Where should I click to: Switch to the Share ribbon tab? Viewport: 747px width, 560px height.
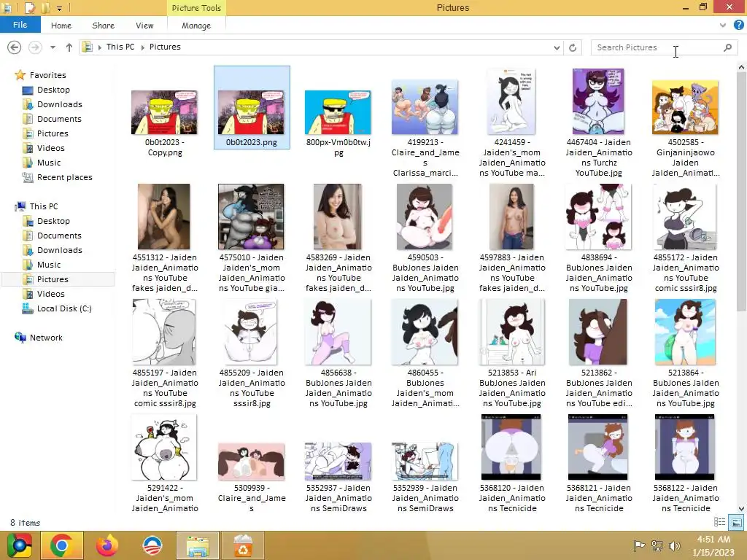(x=104, y=26)
